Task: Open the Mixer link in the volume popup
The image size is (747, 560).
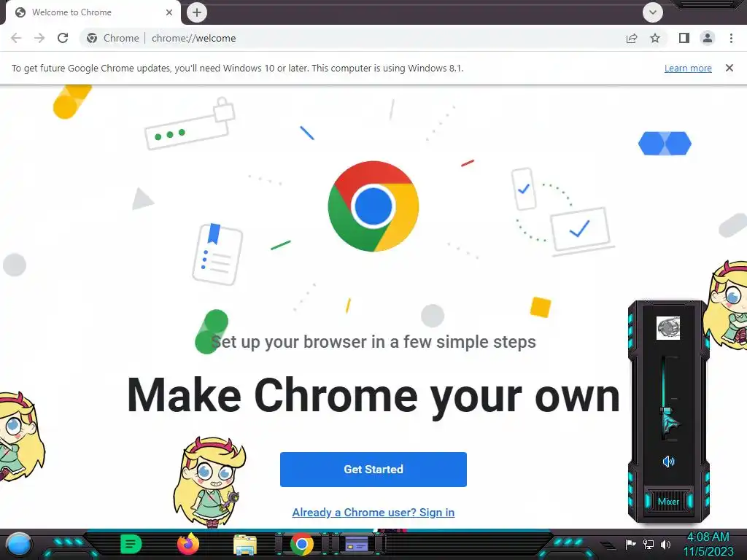Action: [668, 502]
